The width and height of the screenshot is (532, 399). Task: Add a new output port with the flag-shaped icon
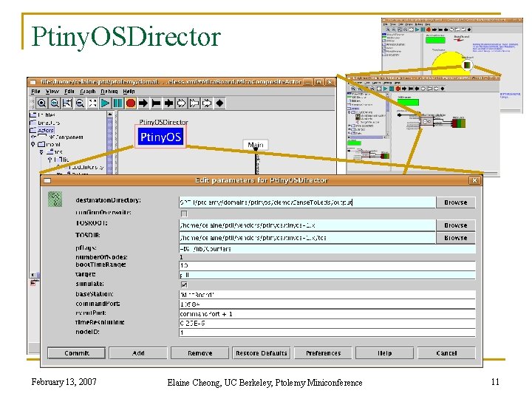(156, 103)
